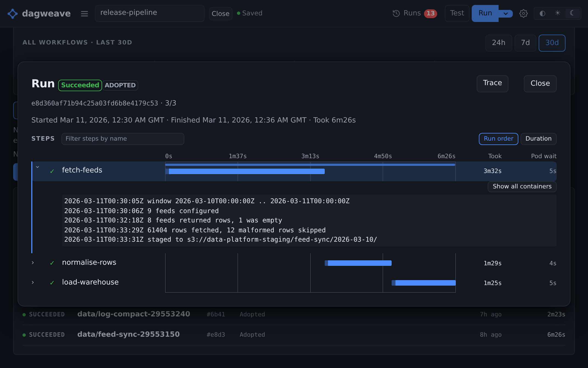The width and height of the screenshot is (588, 368).
Task: Collapse the fetch-feeds step
Action: [38, 167]
